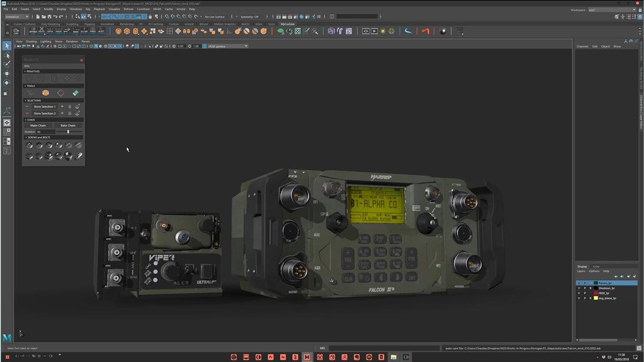
Task: Click the Save Scene icon in status line
Action: pos(49,16)
